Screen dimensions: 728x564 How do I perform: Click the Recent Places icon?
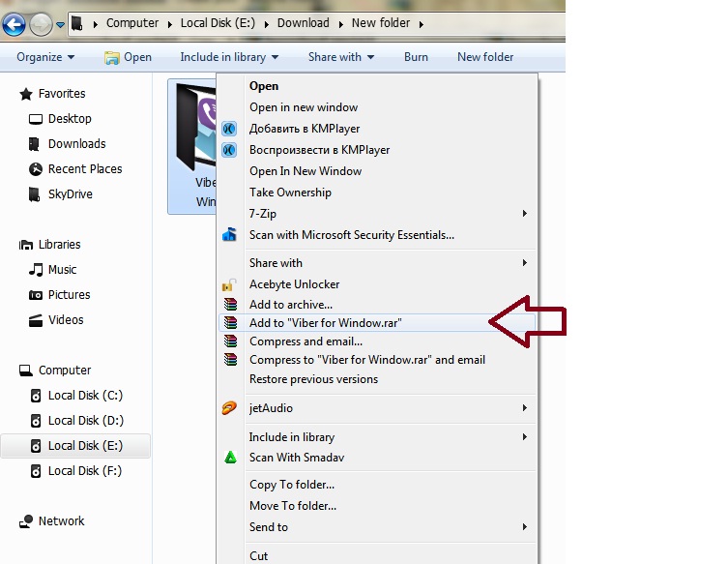coord(35,169)
